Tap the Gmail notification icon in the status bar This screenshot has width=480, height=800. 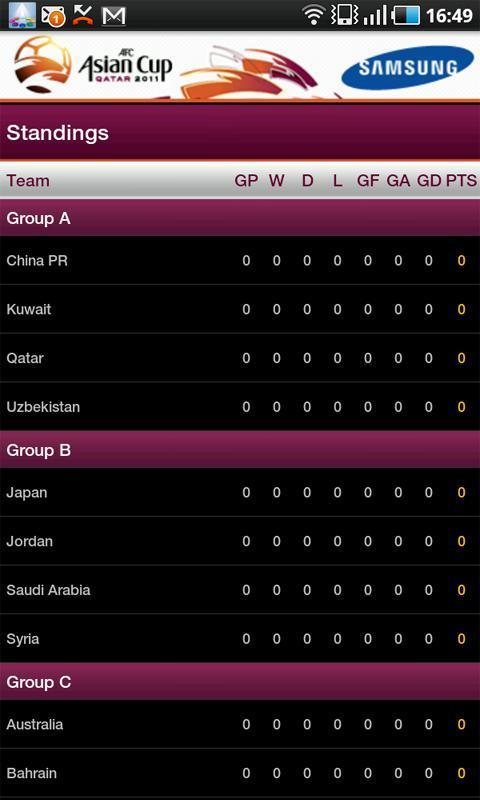[114, 16]
